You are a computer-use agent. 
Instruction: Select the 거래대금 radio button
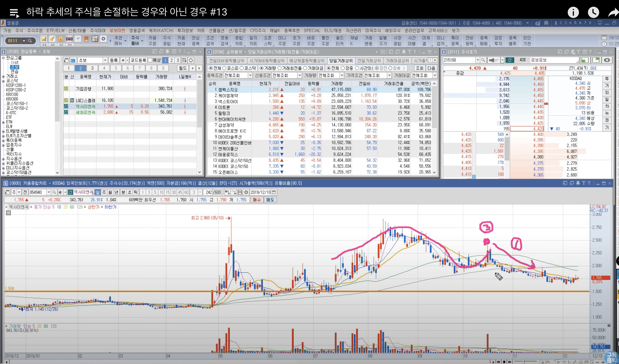305,68
